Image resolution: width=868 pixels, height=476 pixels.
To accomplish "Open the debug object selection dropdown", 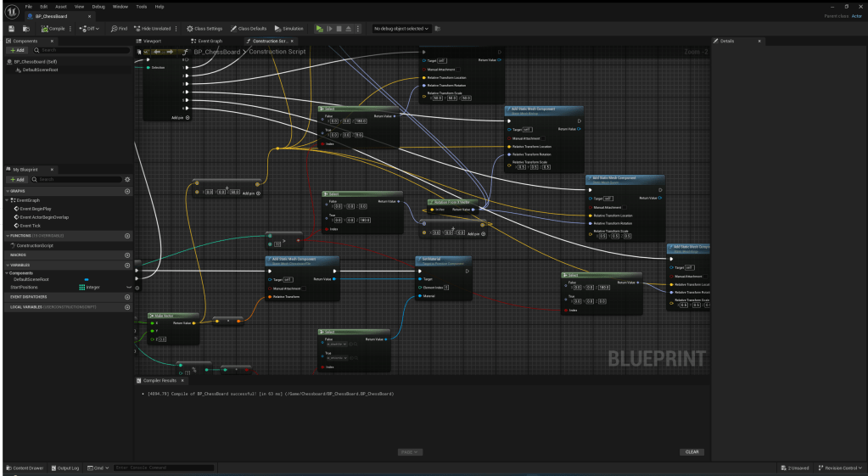I will [401, 28].
